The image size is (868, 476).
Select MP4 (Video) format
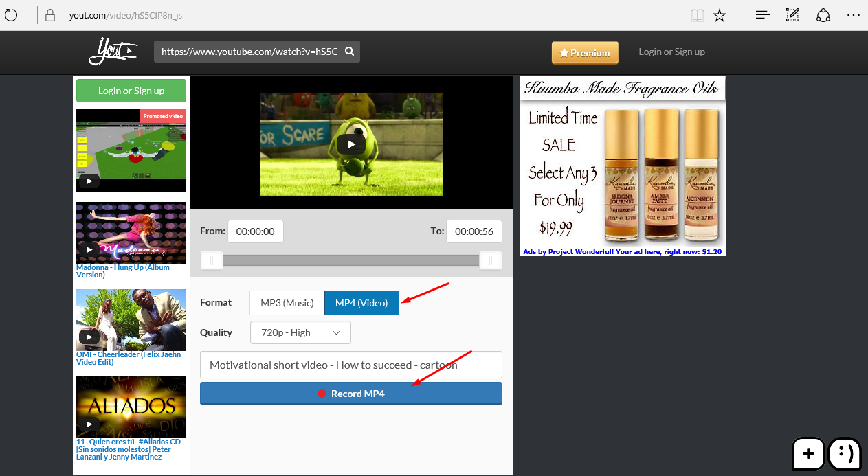click(361, 302)
